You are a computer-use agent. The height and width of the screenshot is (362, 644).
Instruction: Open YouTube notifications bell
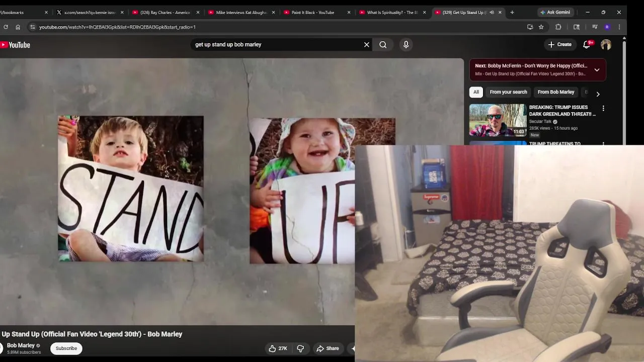click(x=587, y=45)
